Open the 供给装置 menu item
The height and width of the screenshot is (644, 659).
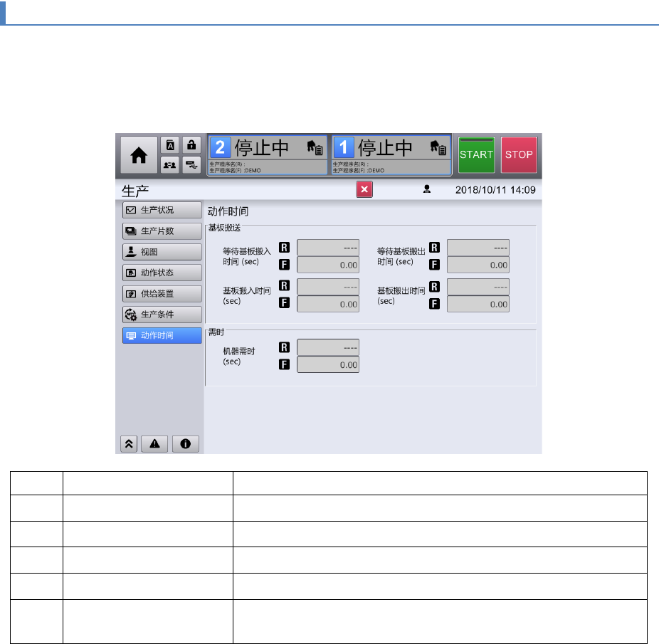tap(162, 293)
